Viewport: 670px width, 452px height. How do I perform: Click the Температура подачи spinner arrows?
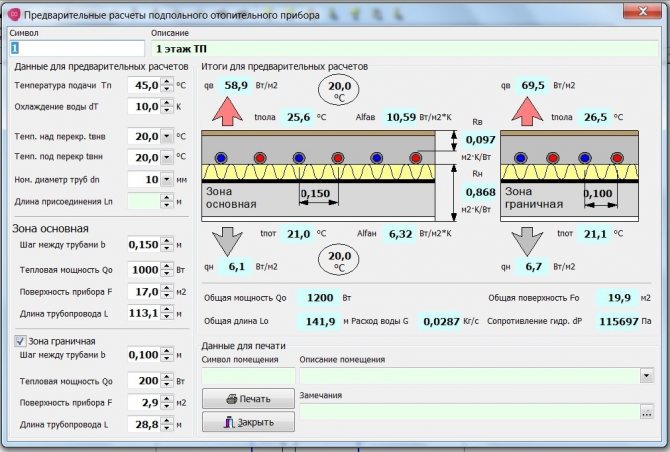(x=167, y=85)
